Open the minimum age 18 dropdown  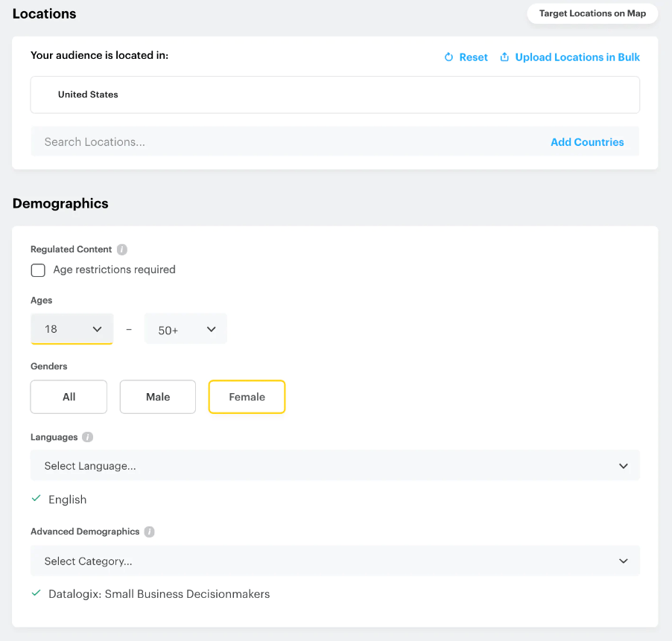pyautogui.click(x=72, y=329)
